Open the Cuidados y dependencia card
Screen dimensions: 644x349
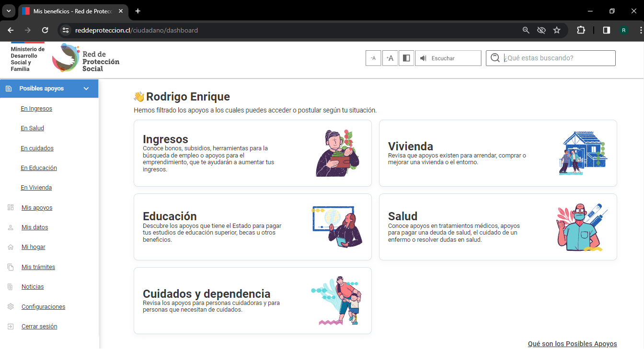pos(253,301)
